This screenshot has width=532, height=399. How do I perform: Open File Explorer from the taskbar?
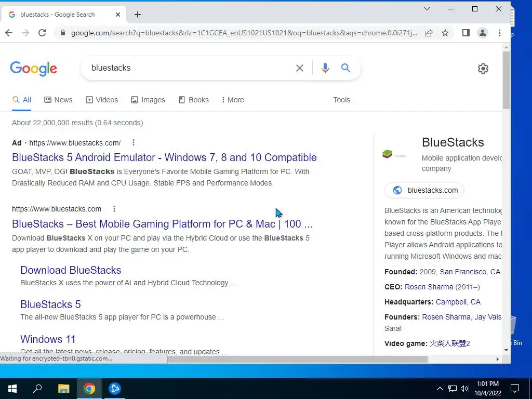pos(63,389)
